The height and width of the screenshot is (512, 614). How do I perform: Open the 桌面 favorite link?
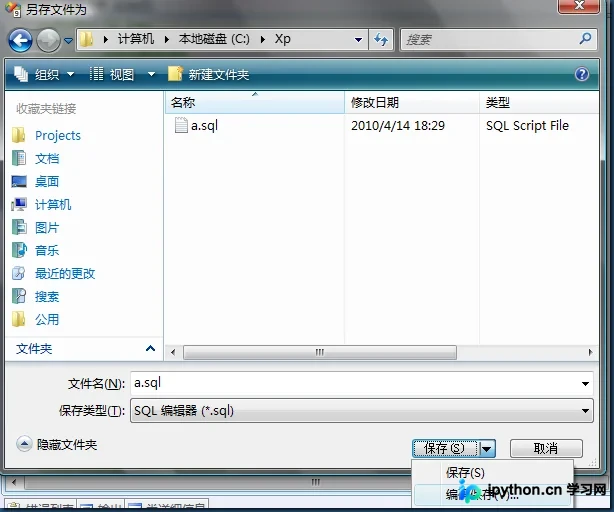tap(47, 182)
